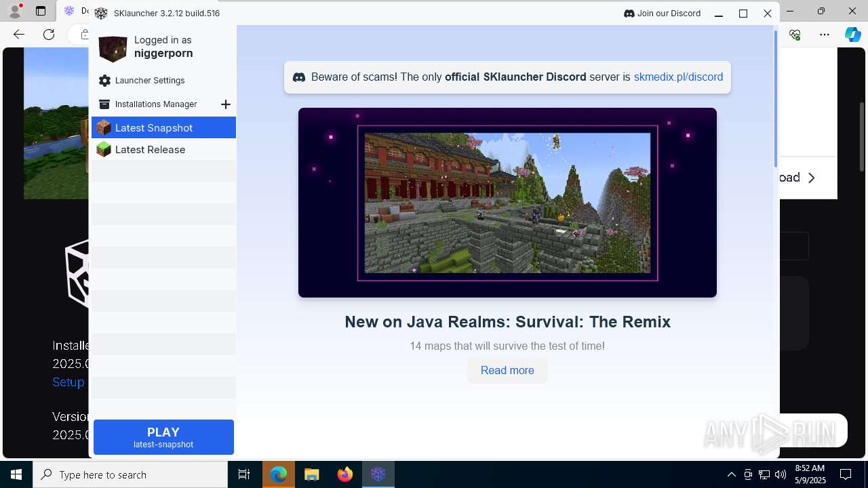Add new installation with plus icon

coord(226,104)
